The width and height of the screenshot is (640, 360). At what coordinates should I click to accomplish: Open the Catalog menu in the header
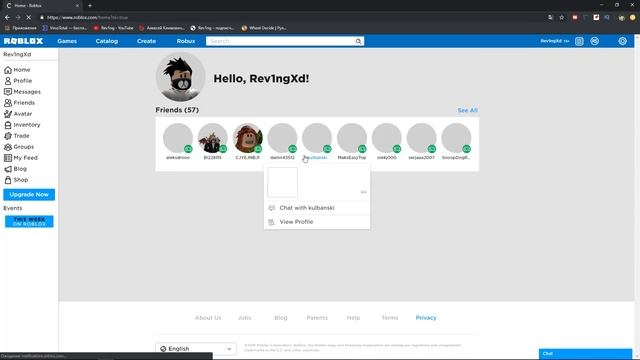(107, 41)
